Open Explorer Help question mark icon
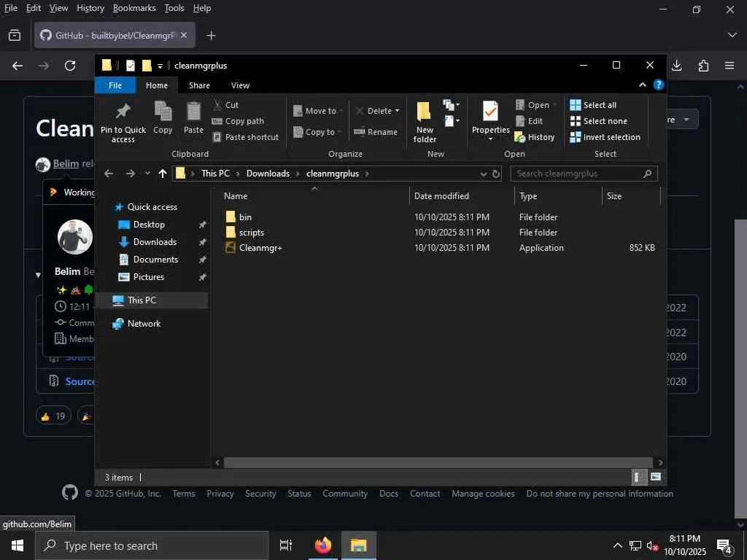747x560 pixels. tap(659, 85)
